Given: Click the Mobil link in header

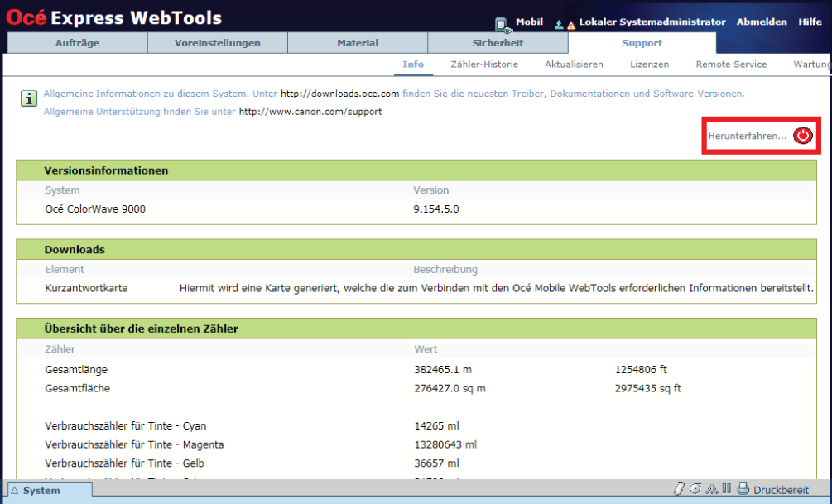Looking at the screenshot, I should (530, 22).
